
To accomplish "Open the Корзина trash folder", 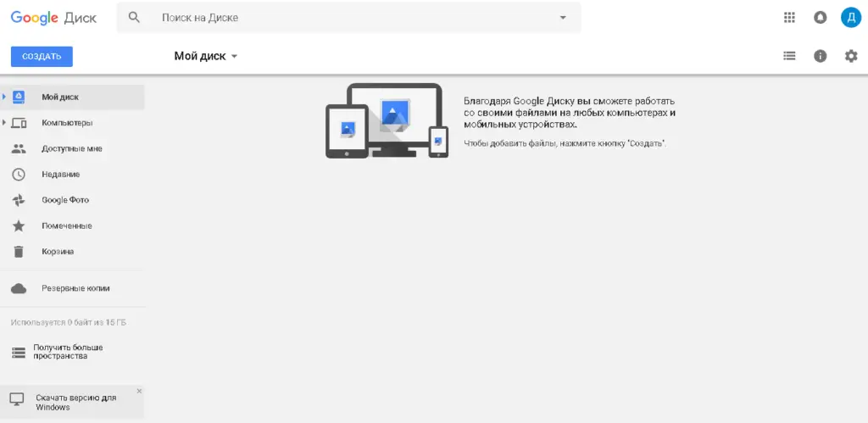I will pyautogui.click(x=58, y=252).
